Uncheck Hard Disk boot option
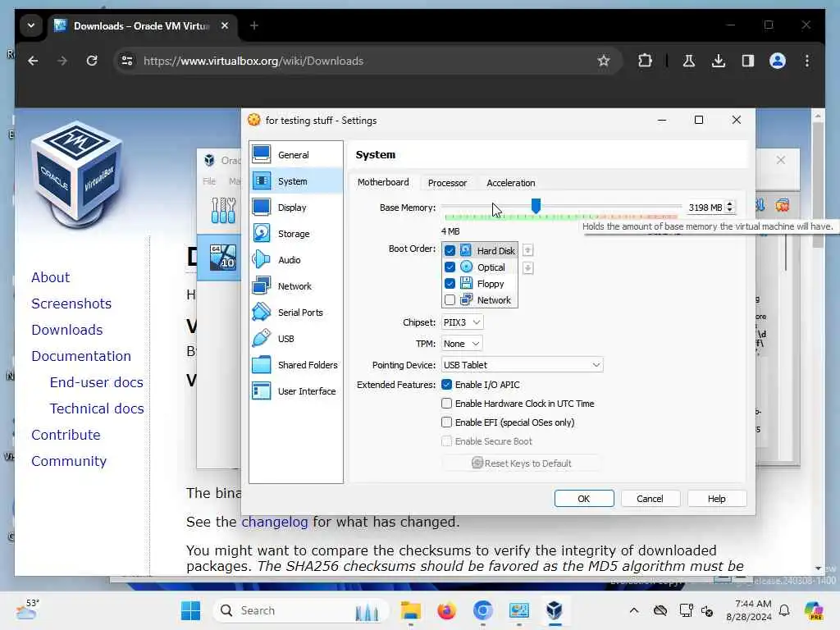The height and width of the screenshot is (630, 840). pos(450,251)
